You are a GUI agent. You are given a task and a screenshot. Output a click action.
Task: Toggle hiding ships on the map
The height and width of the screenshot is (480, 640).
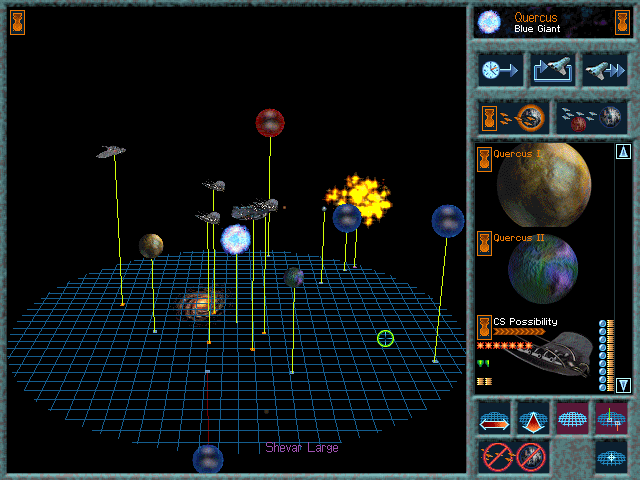point(497,457)
